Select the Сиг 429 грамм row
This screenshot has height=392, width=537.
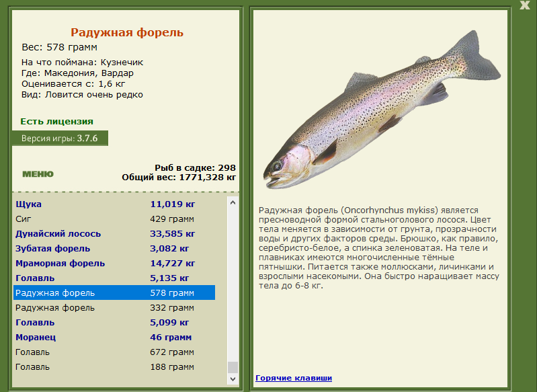(x=114, y=219)
